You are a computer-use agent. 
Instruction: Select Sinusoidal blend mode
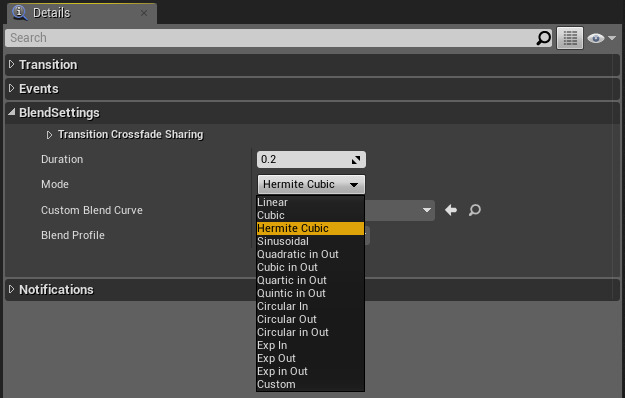click(311, 241)
